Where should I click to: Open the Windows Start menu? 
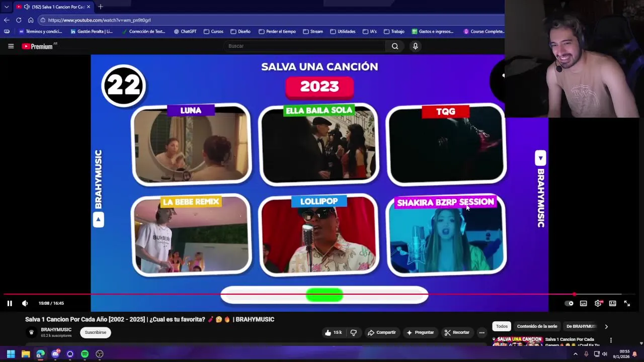[x=11, y=354]
